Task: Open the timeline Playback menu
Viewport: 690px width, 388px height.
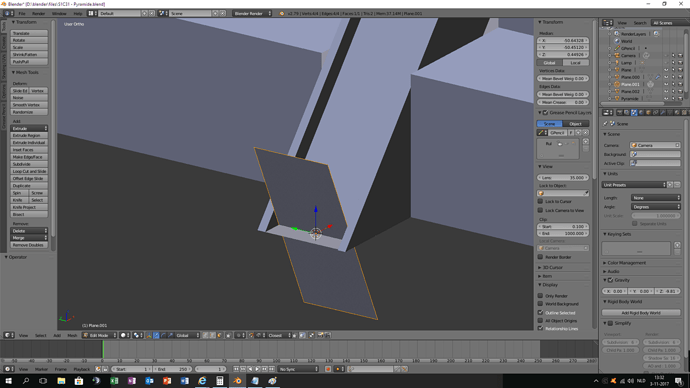Action: 81,369
